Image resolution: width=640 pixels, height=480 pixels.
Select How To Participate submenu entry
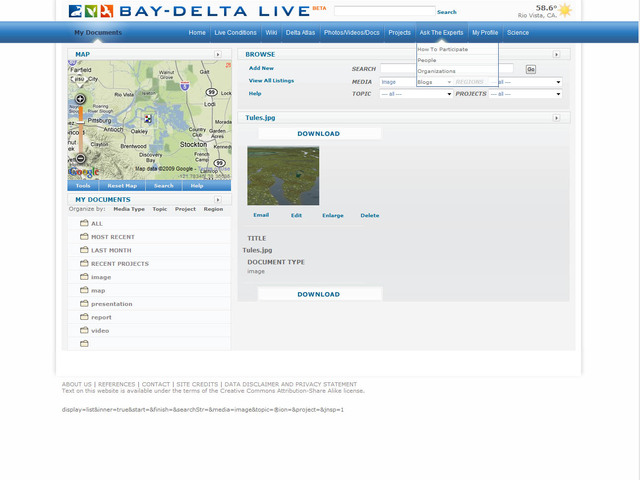(442, 49)
